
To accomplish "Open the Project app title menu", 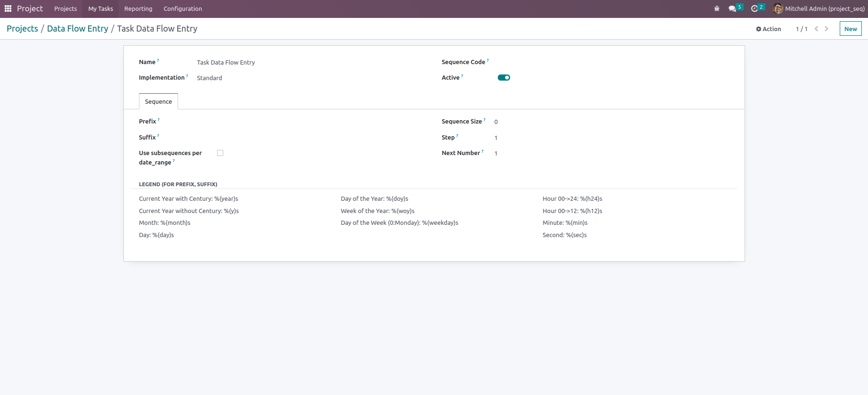I will coord(30,8).
